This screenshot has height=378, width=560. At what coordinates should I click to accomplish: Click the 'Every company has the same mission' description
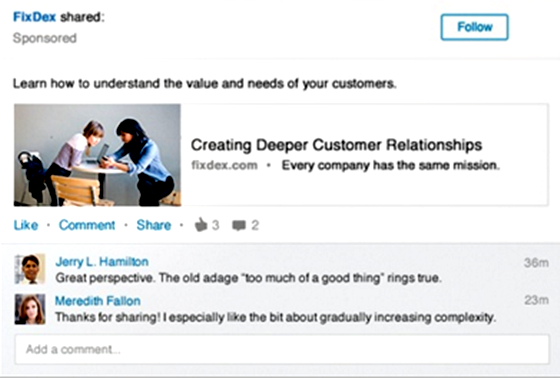(391, 165)
